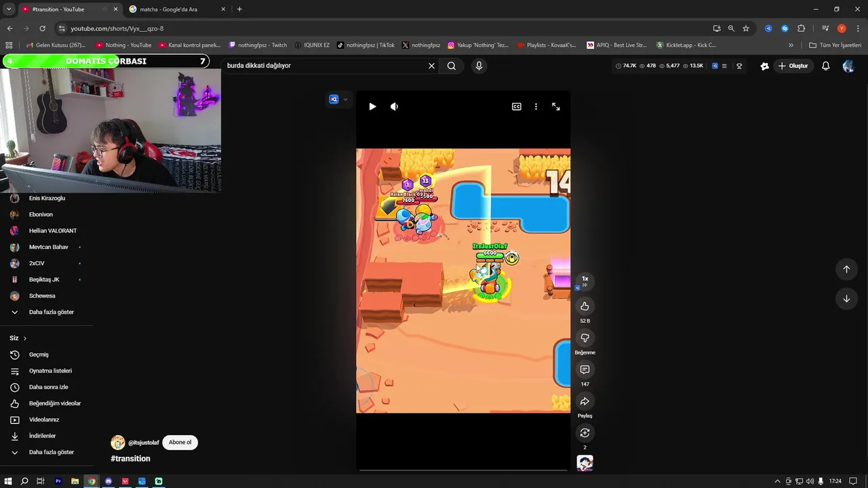Open YouTube notifications bell
Viewport: 868px width, 488px height.
826,66
